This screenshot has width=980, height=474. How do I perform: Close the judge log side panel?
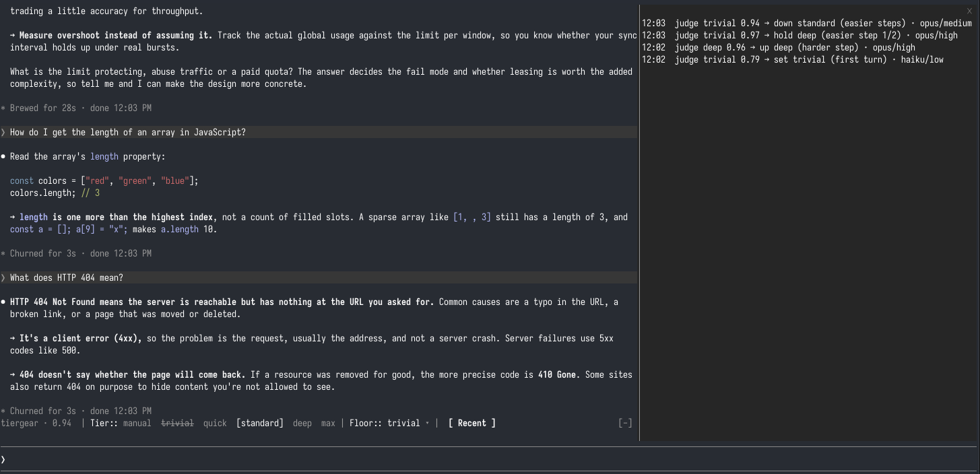pos(969,11)
